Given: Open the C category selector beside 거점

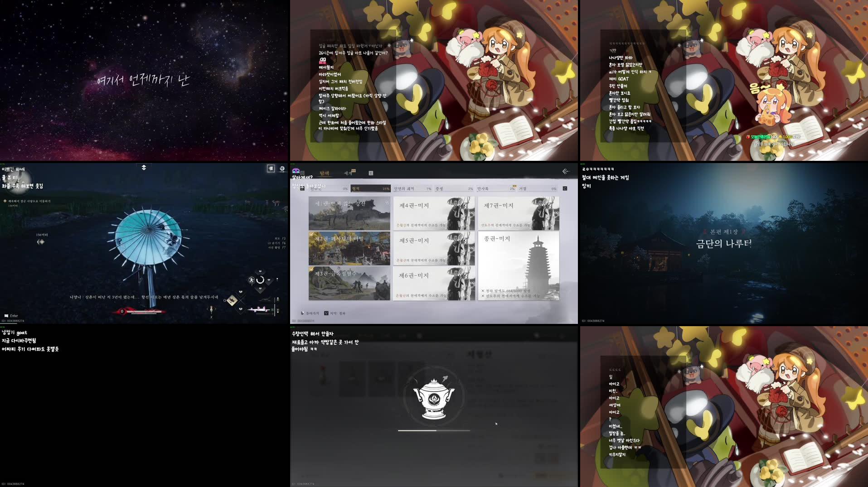Looking at the screenshot, I should (565, 188).
